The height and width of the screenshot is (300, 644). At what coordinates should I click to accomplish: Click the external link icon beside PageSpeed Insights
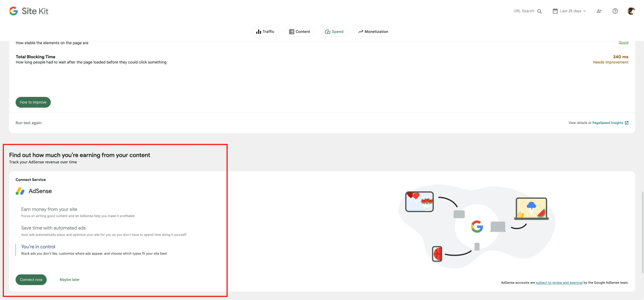[627, 123]
